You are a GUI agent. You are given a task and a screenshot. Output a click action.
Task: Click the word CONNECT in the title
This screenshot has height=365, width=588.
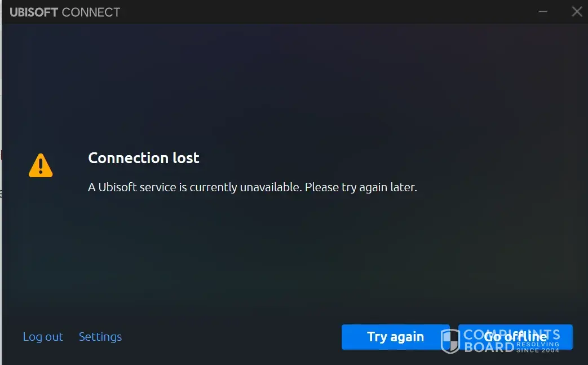click(x=91, y=12)
